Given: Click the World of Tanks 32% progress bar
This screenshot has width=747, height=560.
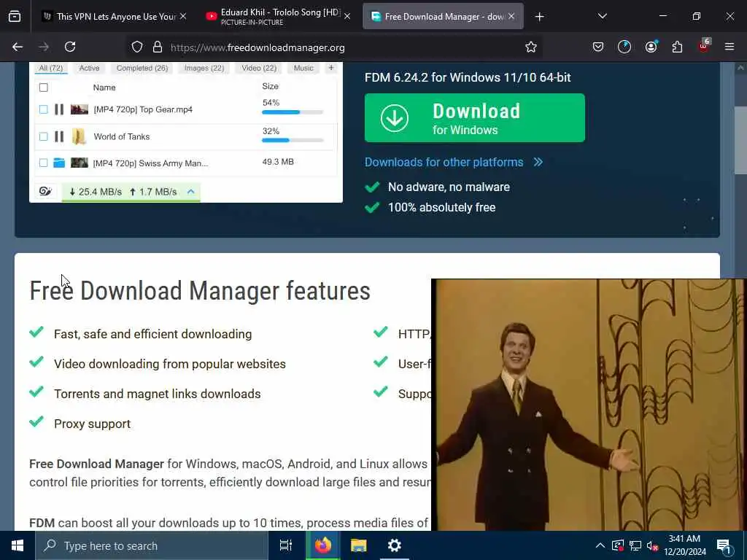Looking at the screenshot, I should [293, 141].
